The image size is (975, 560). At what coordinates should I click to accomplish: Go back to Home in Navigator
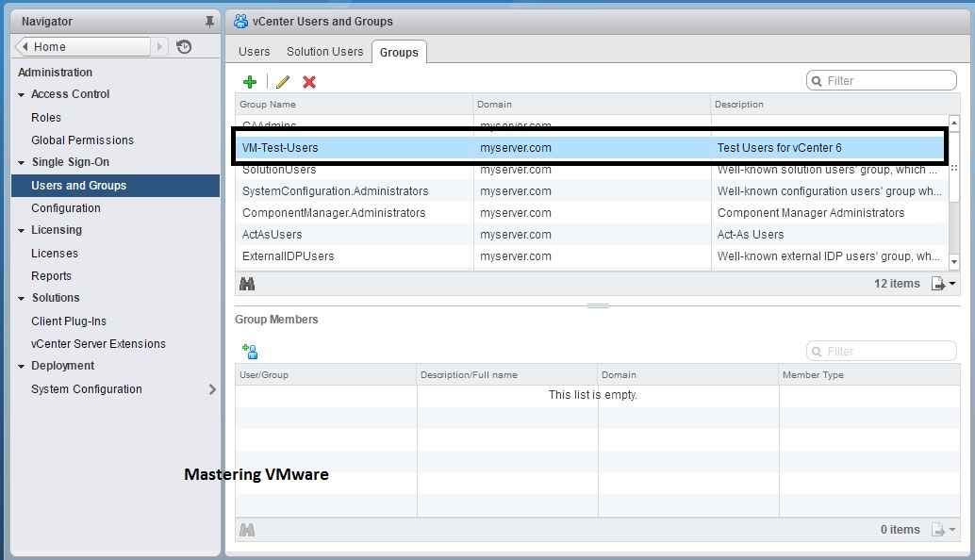pos(82,46)
